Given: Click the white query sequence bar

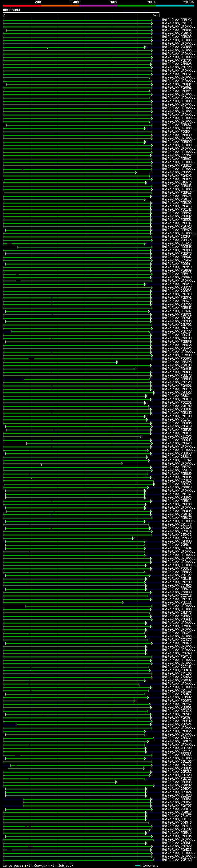Looking at the screenshot, I should pyautogui.click(x=81, y=13).
